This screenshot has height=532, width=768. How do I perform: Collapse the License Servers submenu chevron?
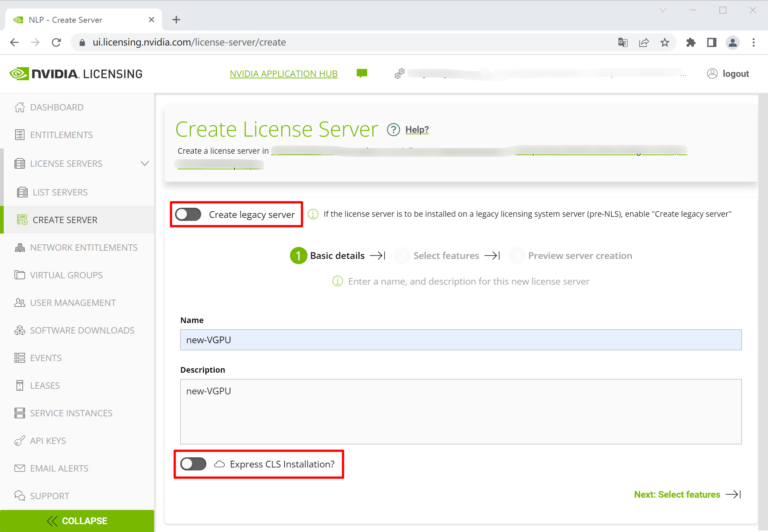[x=145, y=163]
